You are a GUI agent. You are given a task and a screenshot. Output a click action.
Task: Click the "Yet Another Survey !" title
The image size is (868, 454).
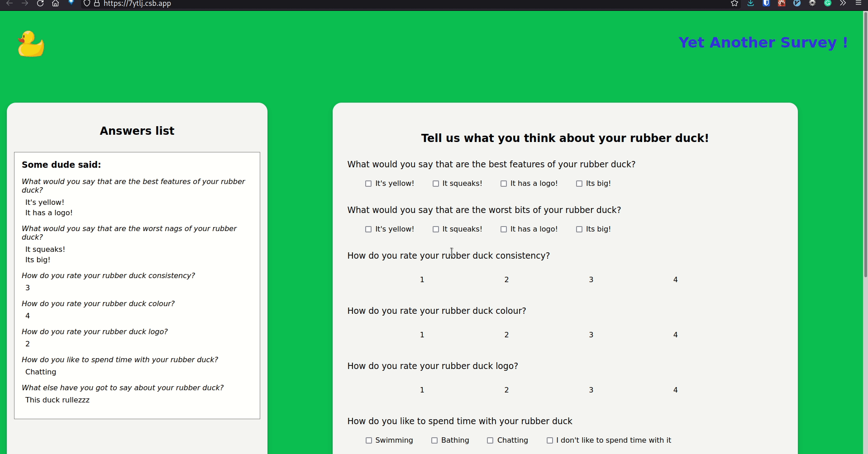pyautogui.click(x=763, y=43)
